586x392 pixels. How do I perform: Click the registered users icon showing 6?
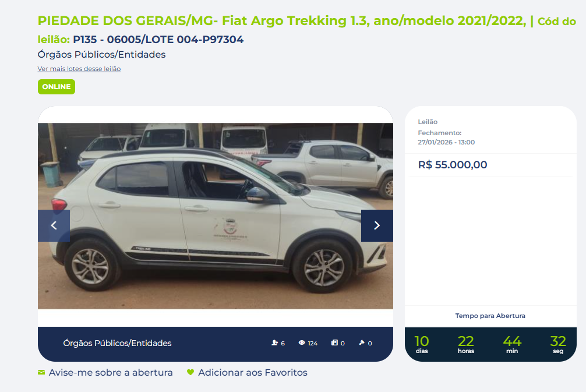tap(275, 342)
